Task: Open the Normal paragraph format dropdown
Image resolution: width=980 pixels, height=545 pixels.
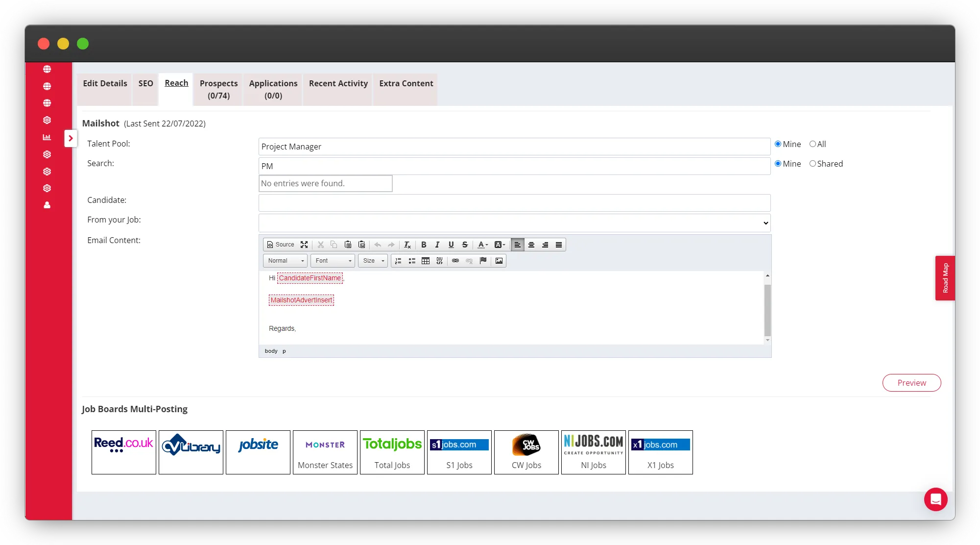Action: 286,261
